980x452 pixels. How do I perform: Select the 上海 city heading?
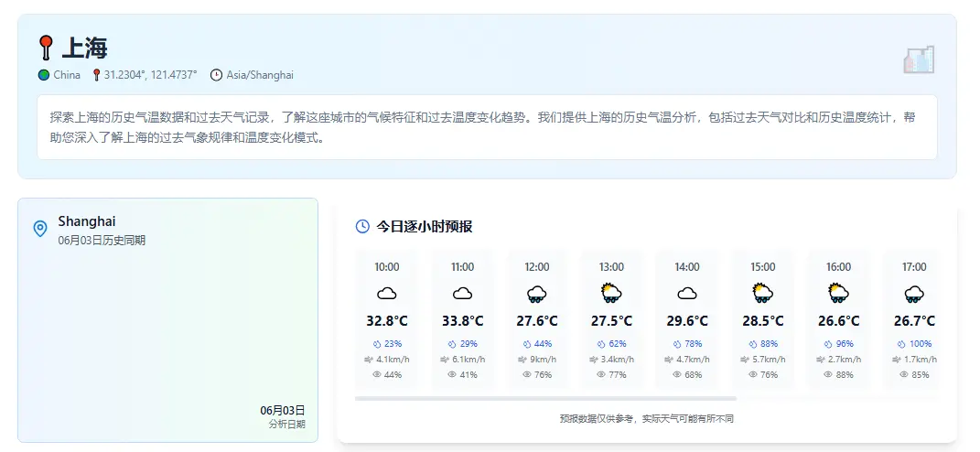(84, 48)
